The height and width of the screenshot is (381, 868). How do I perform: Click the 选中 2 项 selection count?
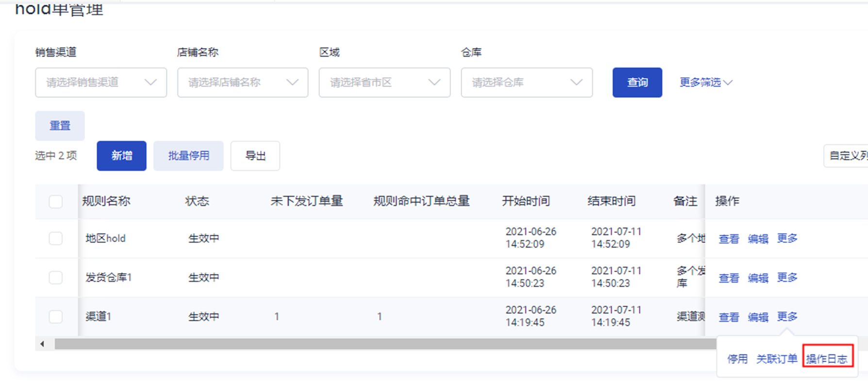pyautogui.click(x=56, y=156)
